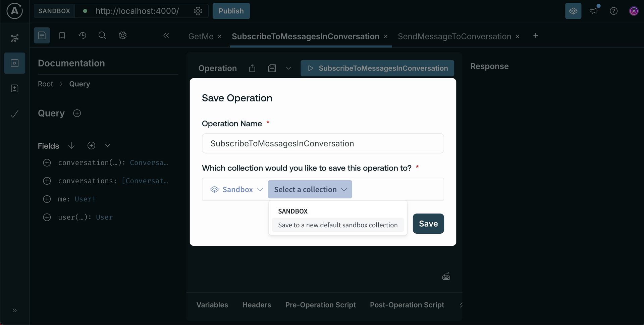Screen dimensions: 644x325
Task: Open the Select a collection dropdown
Action: click(310, 189)
